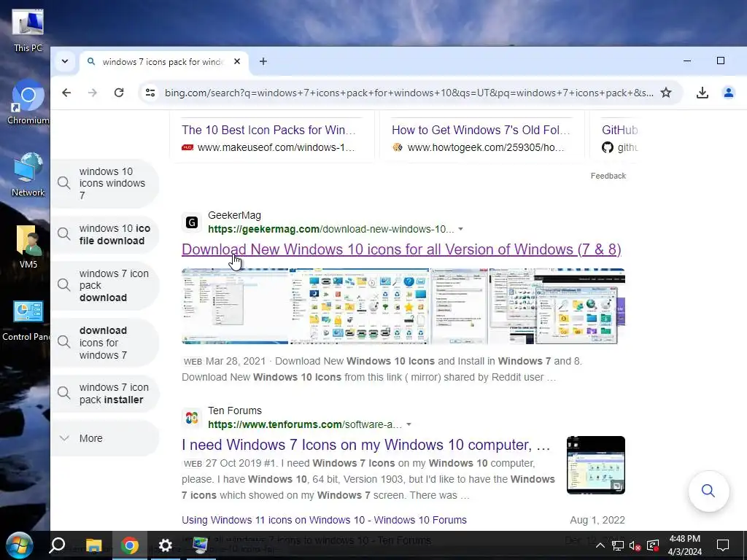The image size is (747, 560).
Task: Open tenforums.com URL link
Action: tap(305, 424)
